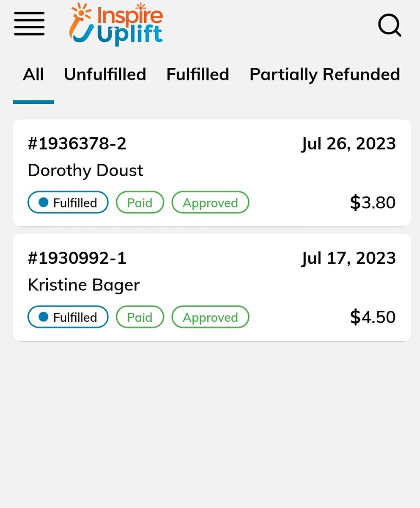The image size is (420, 508).
Task: Click the Jul 26, 2023 order date
Action: pyautogui.click(x=349, y=144)
